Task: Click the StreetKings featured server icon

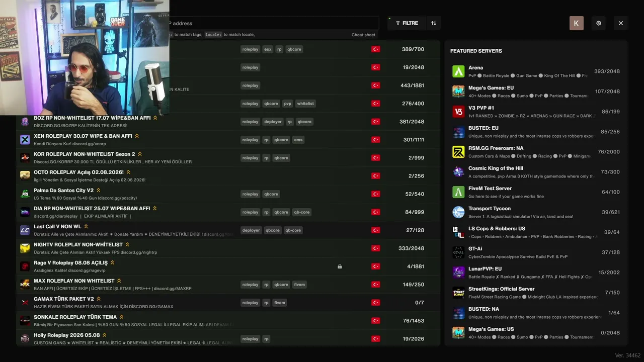Action: click(x=458, y=293)
